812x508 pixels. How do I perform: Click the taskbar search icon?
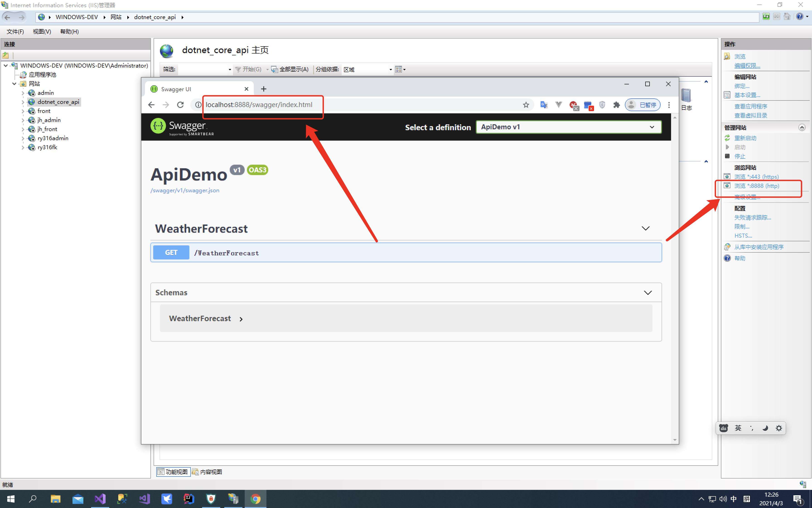tap(33, 499)
